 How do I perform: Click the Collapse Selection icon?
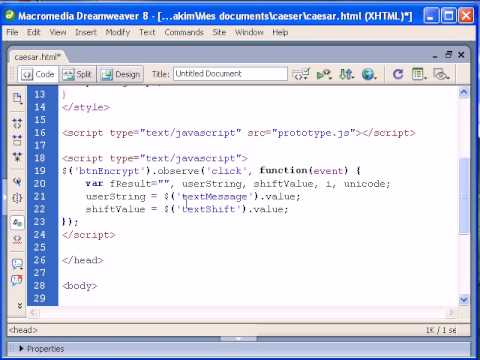tap(17, 140)
